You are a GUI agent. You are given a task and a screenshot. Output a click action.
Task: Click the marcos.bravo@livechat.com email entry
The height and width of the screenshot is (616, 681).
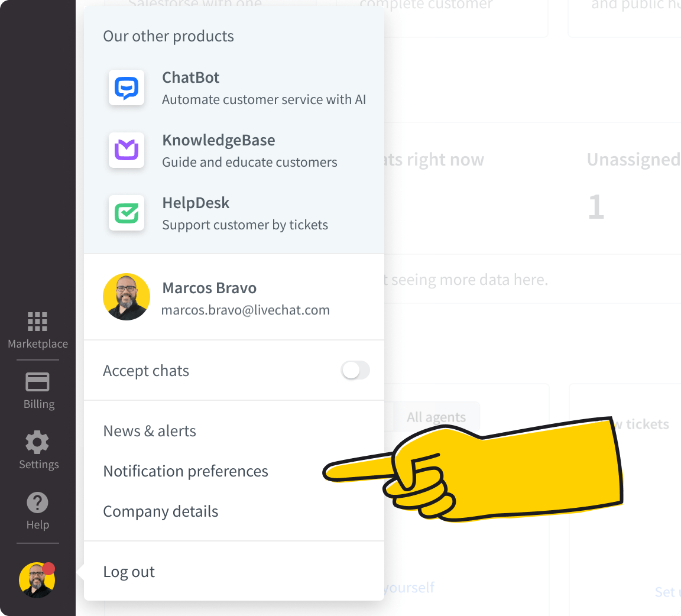245,310
